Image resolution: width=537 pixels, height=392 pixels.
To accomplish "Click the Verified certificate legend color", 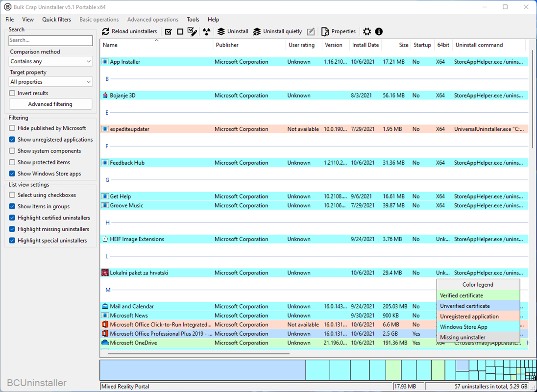I will click(x=478, y=295).
